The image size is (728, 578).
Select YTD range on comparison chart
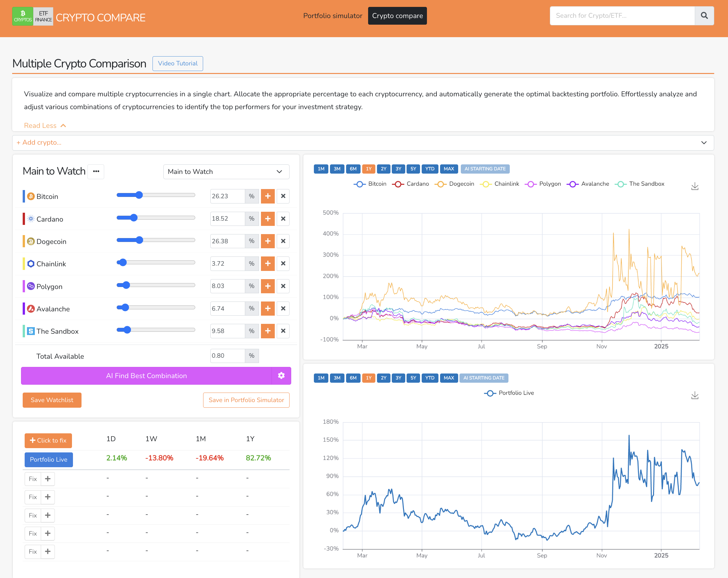point(430,169)
